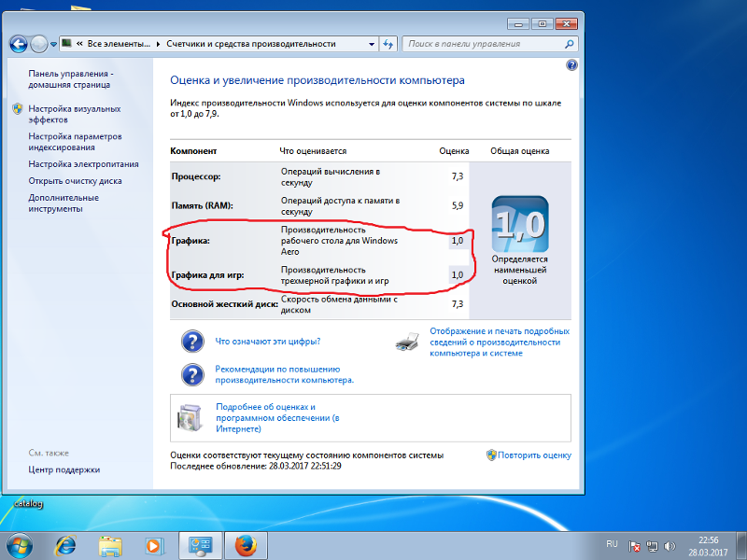Open 'Настройка визуальных эффектов' link
The image size is (747, 560).
(x=75, y=114)
